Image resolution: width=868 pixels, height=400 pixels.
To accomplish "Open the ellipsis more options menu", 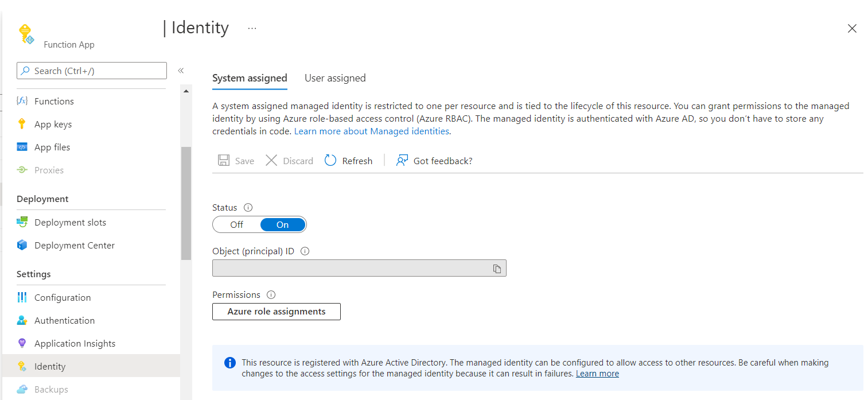I will click(252, 28).
